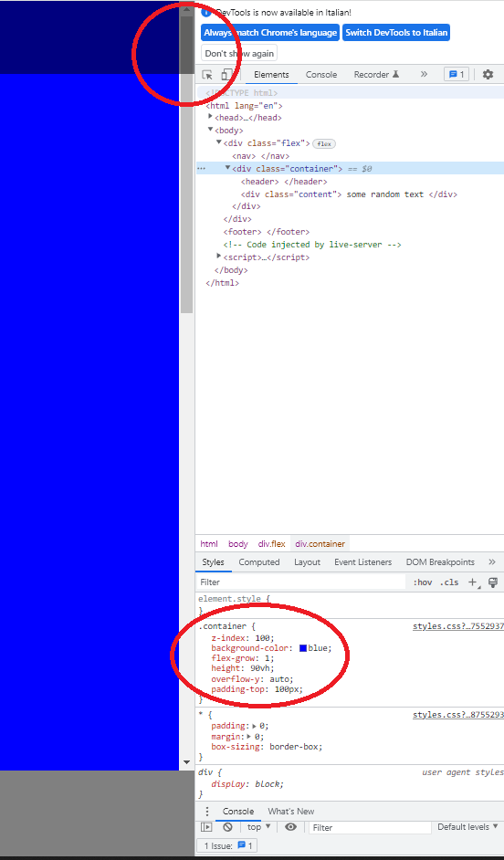Collapse the body element node
This screenshot has width=504, height=860.
click(211, 130)
